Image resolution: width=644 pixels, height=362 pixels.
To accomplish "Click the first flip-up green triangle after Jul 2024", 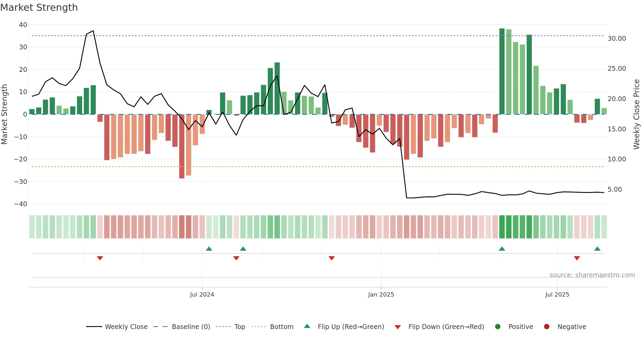I will click(209, 249).
